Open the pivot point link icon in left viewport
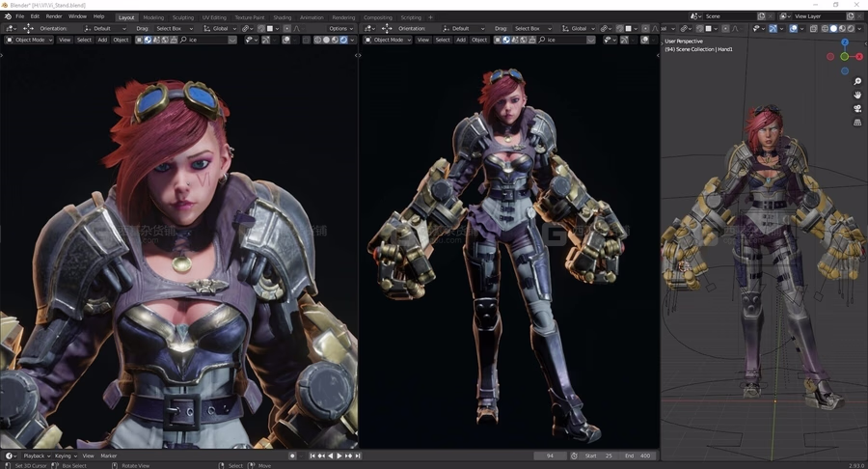This screenshot has height=469, width=868. (x=246, y=28)
